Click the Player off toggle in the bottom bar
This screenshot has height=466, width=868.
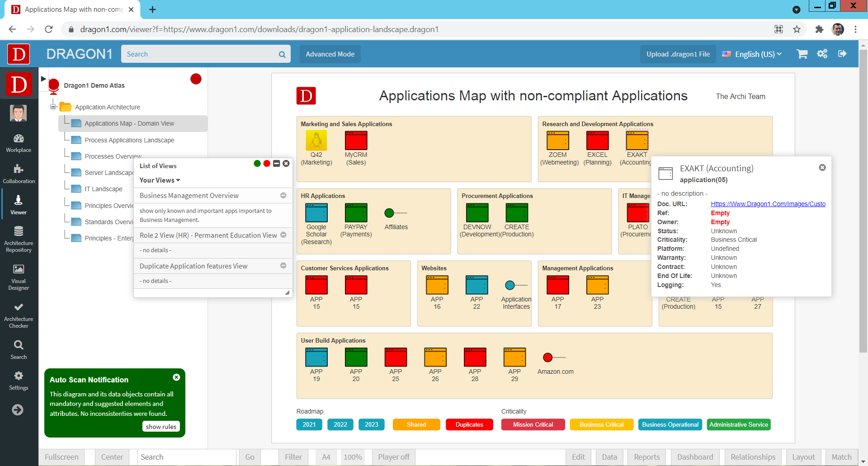coord(393,457)
